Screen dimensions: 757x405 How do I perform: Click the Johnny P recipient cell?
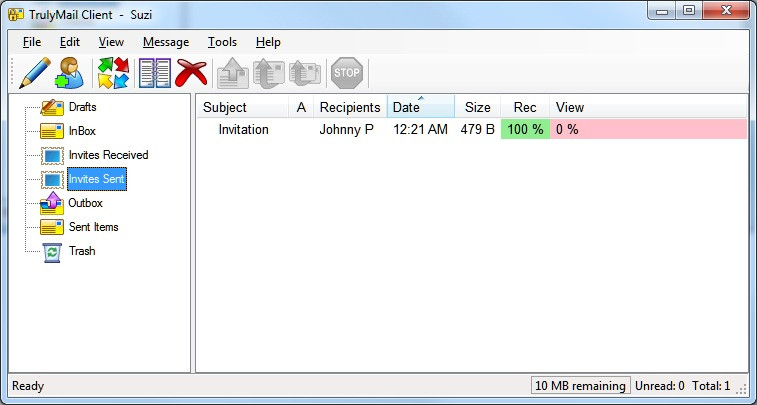[347, 129]
